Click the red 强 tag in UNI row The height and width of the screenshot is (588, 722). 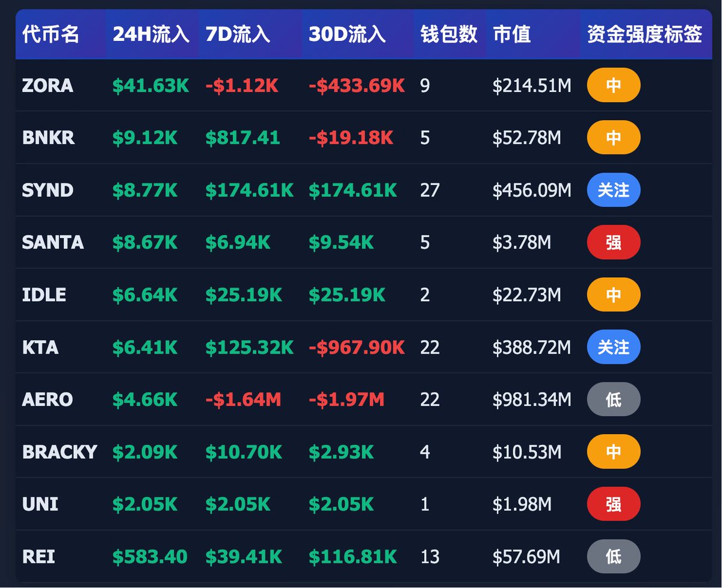click(614, 504)
